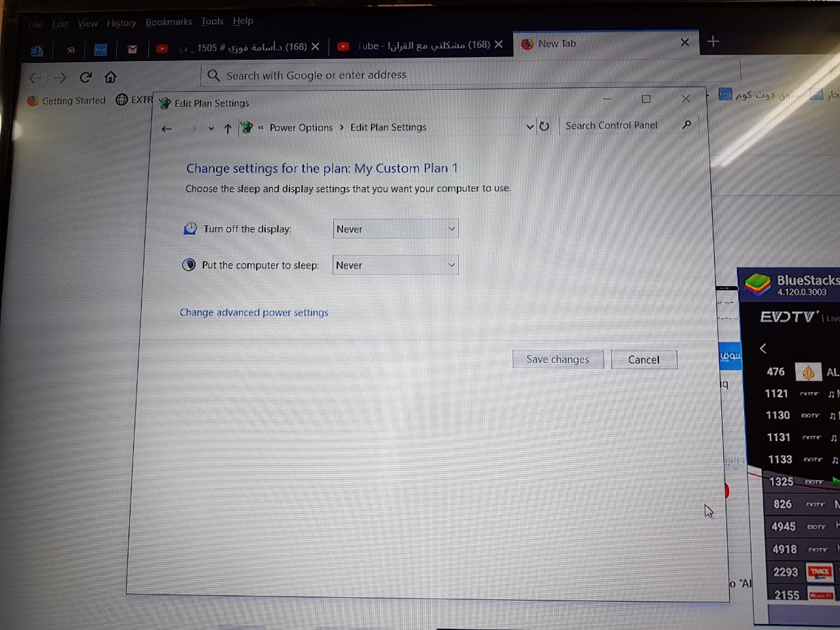Click the Power Options breadcrumb
The height and width of the screenshot is (630, 840).
(301, 128)
